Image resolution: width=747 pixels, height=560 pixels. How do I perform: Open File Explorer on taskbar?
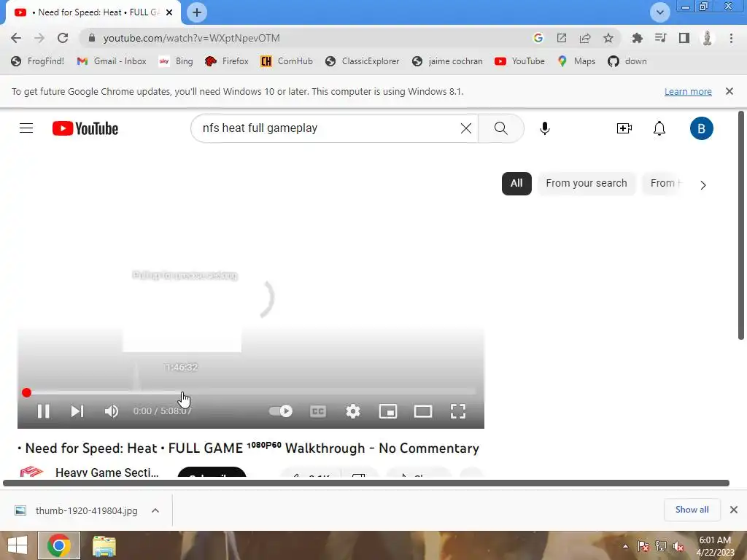[x=104, y=545]
